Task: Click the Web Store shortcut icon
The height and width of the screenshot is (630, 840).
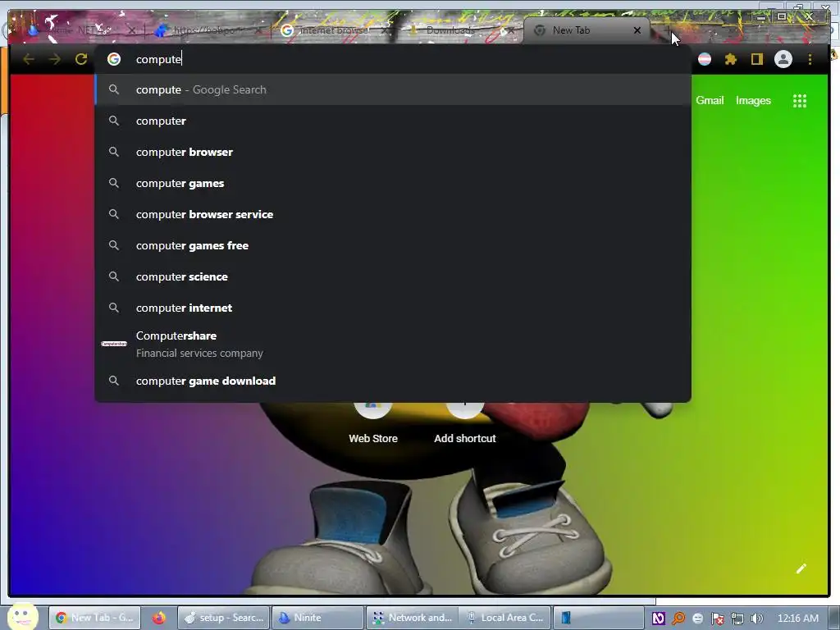Action: pos(373,409)
